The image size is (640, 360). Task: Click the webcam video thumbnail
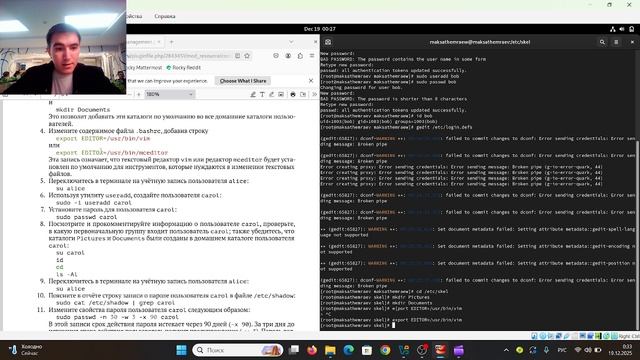pyautogui.click(x=63, y=47)
